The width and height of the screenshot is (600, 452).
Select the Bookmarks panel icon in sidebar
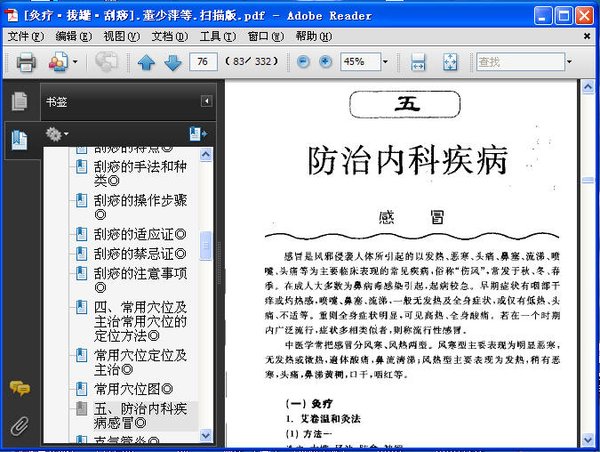tap(19, 140)
